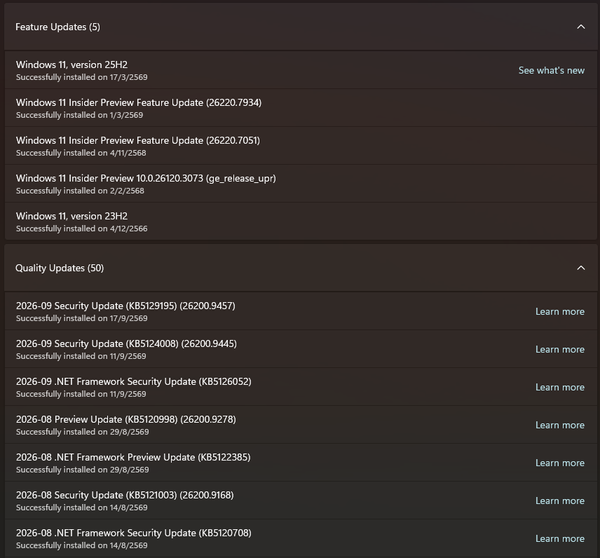Select the 2026-08 Security Update 26200.9168 row

coord(301,501)
